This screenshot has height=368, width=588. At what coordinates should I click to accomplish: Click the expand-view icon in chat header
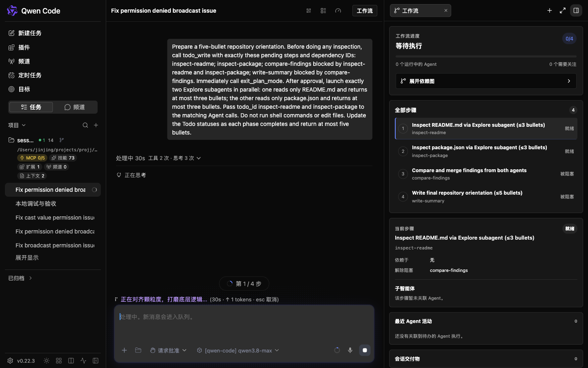[309, 11]
